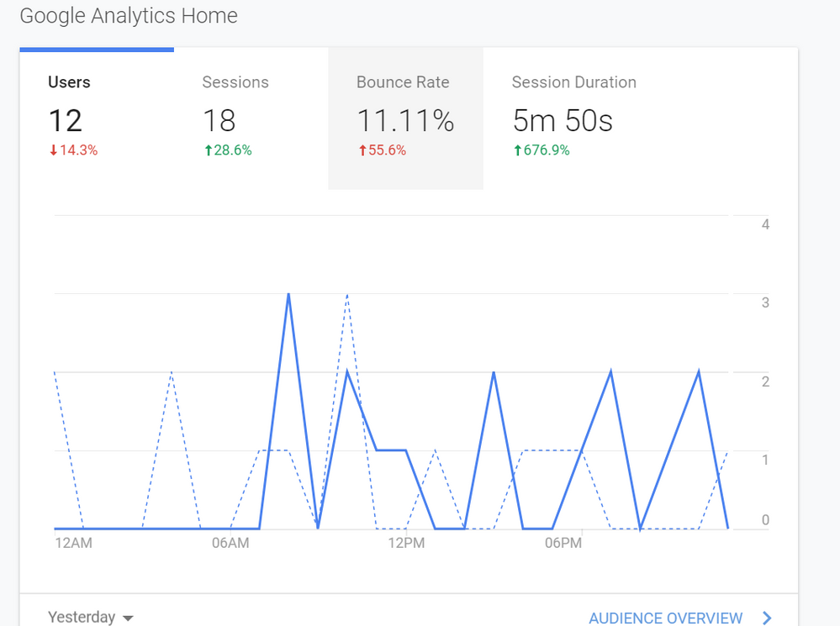
Task: Open the Bounce Rate metric tab
Action: point(405,118)
